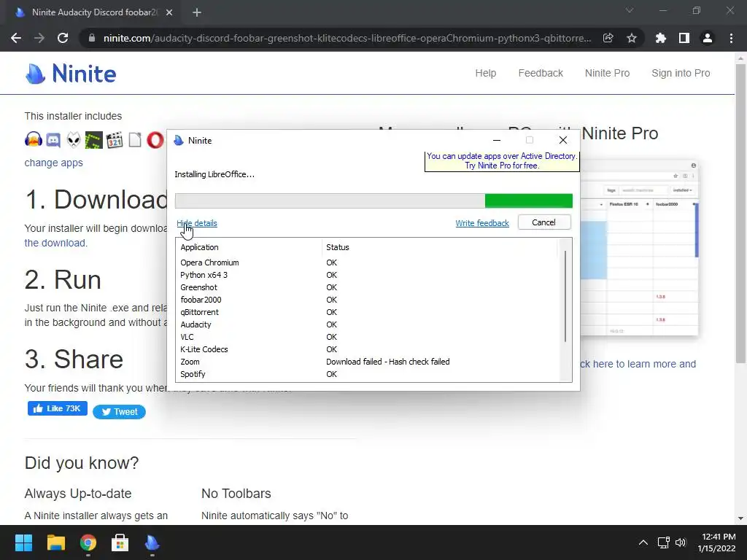Screen dimensions: 747x560
Task: Click the Tweet button
Action: tap(119, 412)
